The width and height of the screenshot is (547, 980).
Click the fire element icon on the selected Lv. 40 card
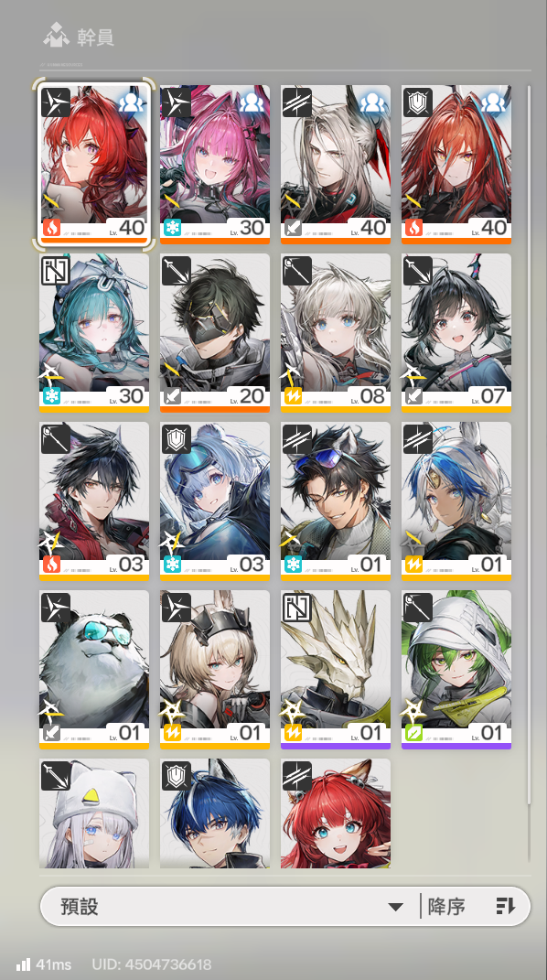[x=51, y=227]
